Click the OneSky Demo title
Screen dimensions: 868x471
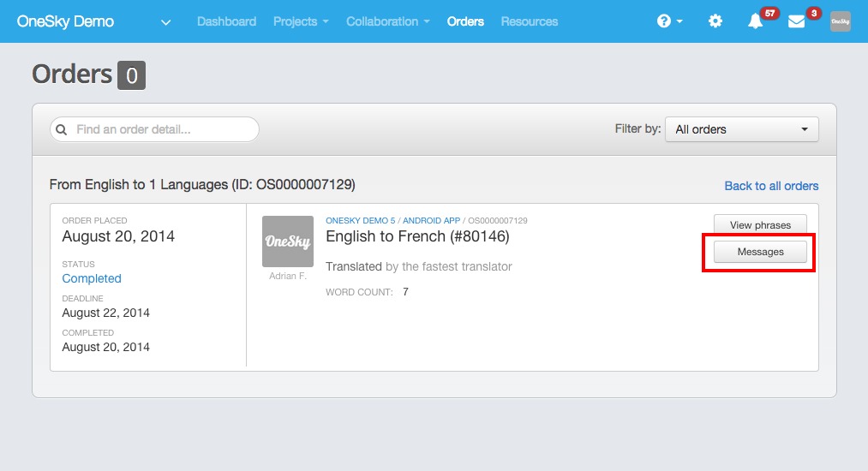tap(65, 21)
